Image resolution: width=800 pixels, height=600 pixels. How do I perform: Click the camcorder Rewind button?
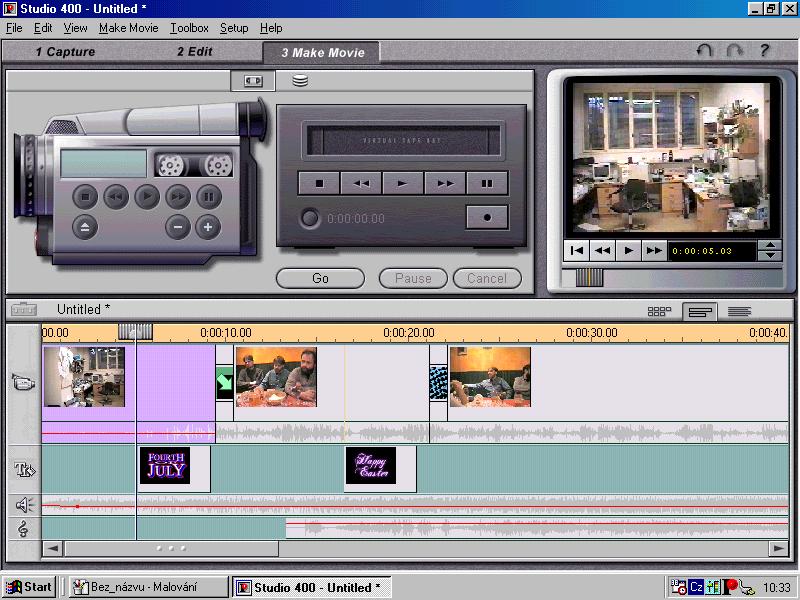point(116,197)
